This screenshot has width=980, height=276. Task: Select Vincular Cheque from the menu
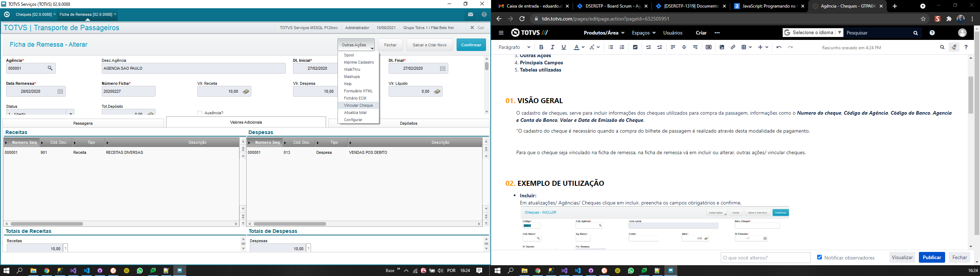358,105
